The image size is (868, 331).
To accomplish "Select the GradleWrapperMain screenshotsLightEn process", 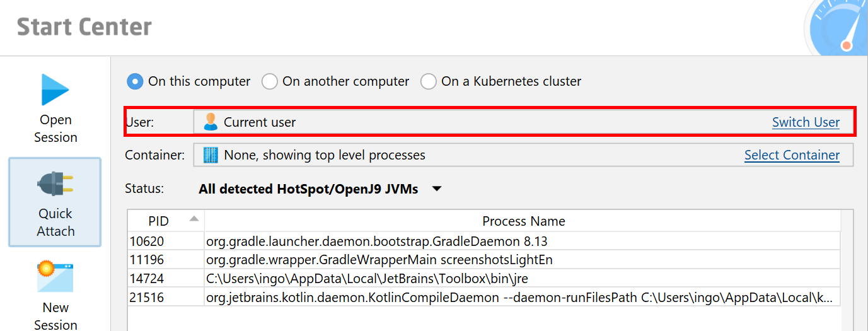I will (x=378, y=259).
